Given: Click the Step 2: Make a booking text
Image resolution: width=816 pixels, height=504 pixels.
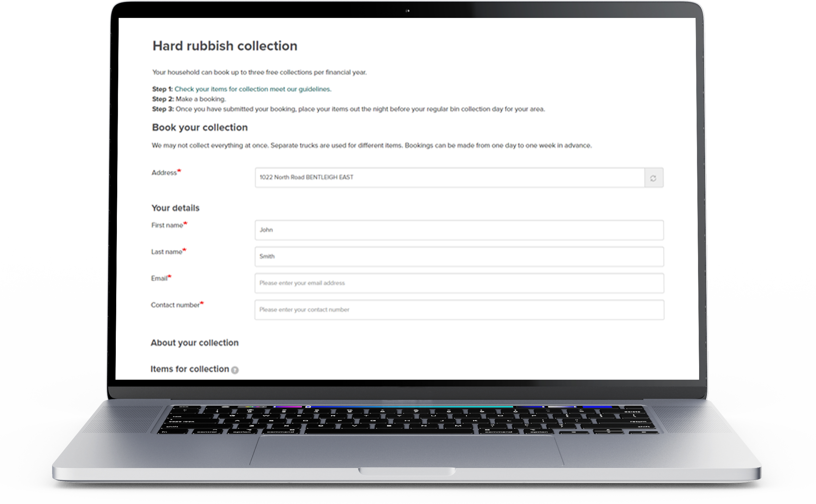Looking at the screenshot, I should coord(189,99).
